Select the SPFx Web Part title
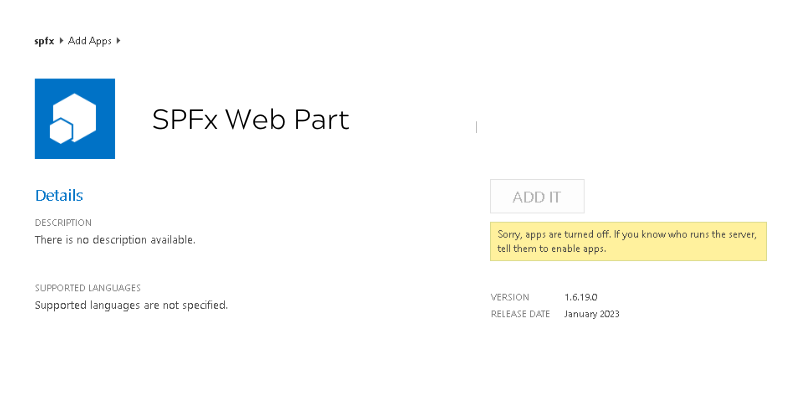 coord(251,119)
